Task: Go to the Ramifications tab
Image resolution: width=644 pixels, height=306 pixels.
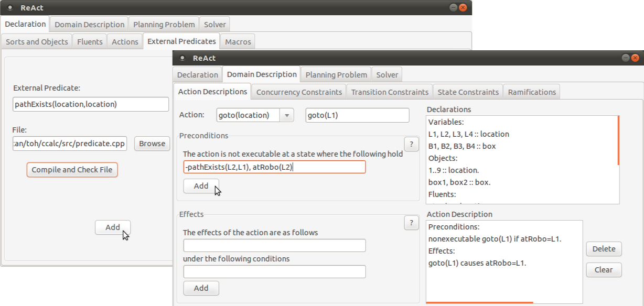Action: click(x=532, y=92)
